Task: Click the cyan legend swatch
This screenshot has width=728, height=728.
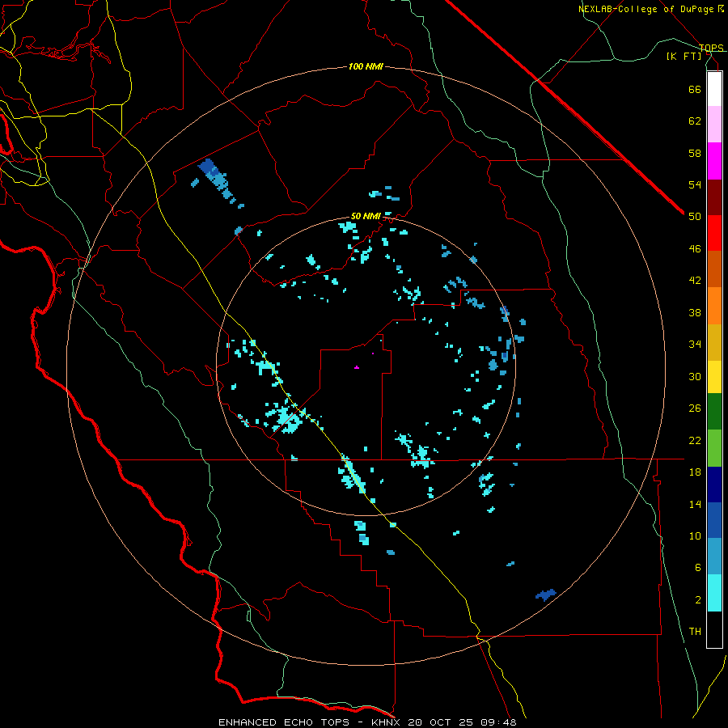Action: (714, 593)
